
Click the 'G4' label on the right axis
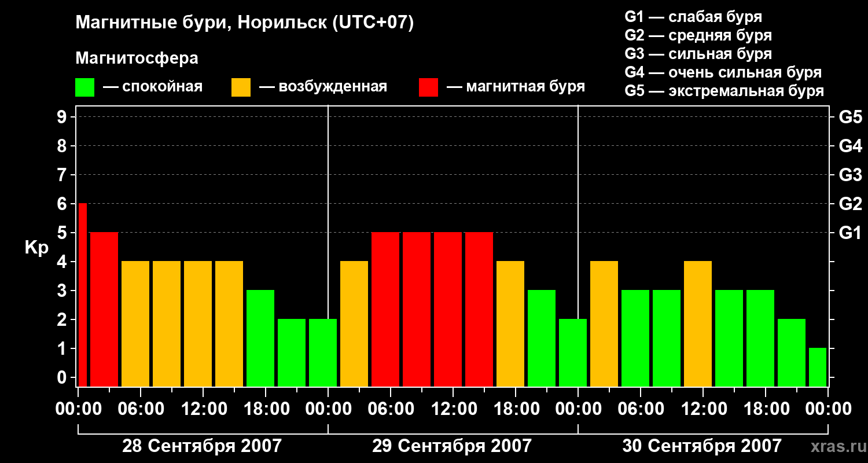[851, 146]
